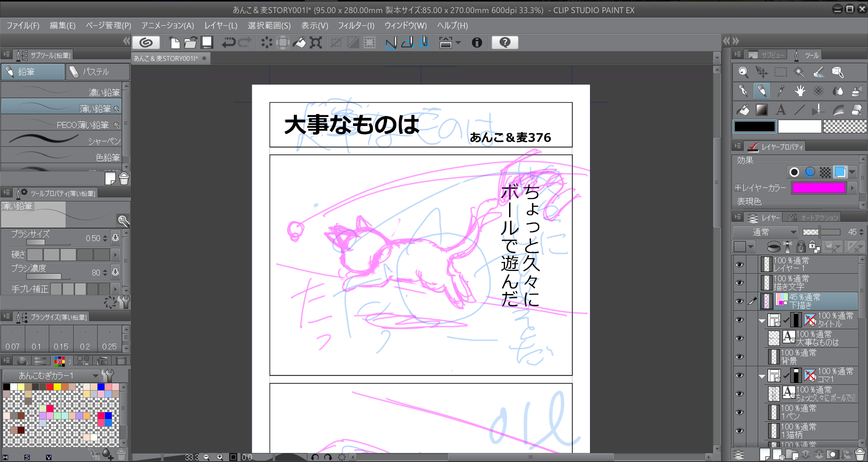Screen dimensions: 868x462
Task: Toggle visibility of コマ1 folder
Action: tap(740, 375)
